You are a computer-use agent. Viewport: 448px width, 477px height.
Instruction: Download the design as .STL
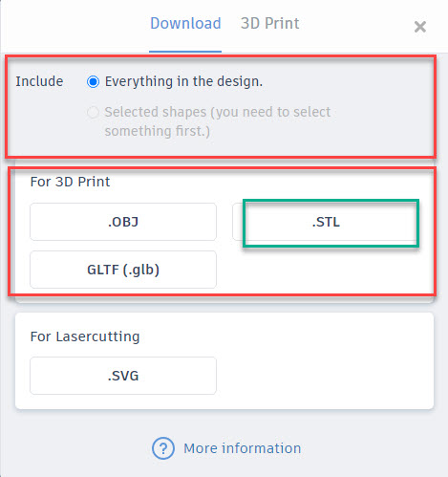point(325,222)
